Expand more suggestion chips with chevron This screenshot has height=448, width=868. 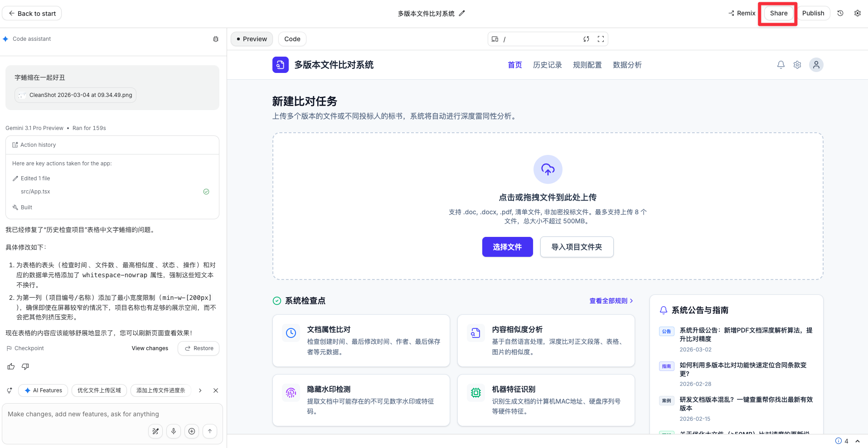[x=200, y=390]
